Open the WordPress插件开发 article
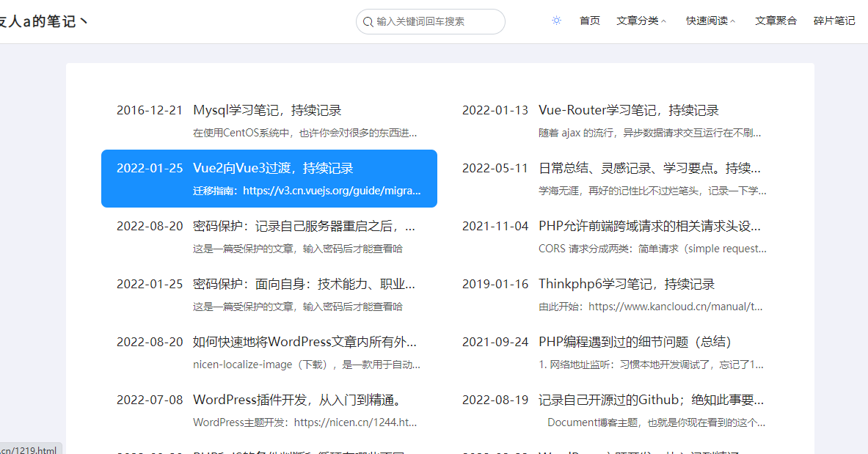868x454 pixels. tap(297, 400)
